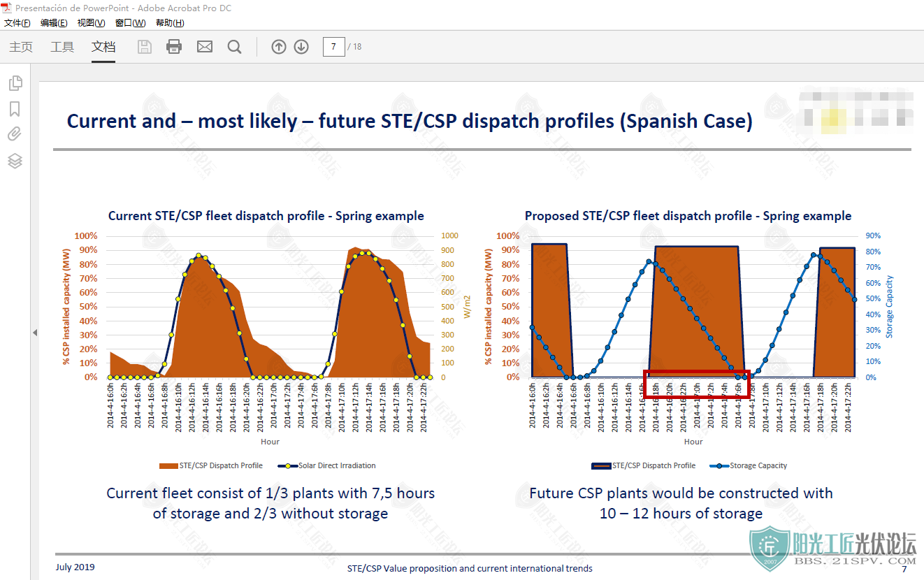Screen dimensions: 924x580
Task: Go to previous page up arrow
Action: tap(279, 47)
